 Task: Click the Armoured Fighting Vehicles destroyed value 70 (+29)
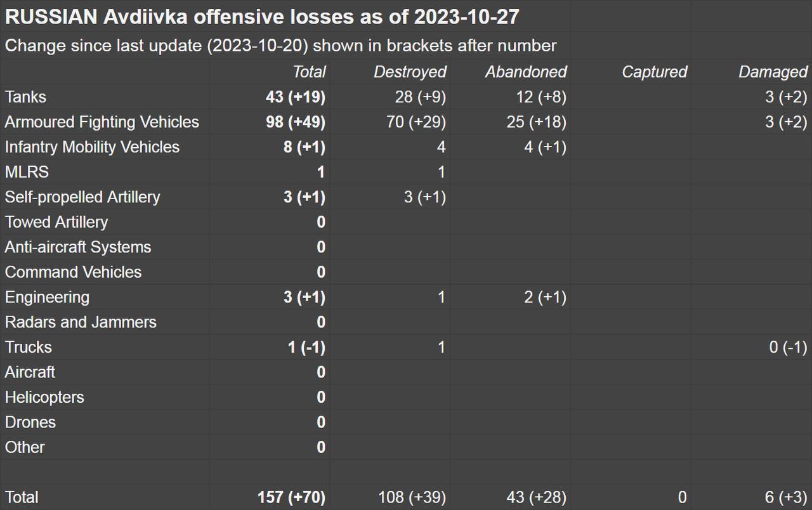click(x=416, y=122)
